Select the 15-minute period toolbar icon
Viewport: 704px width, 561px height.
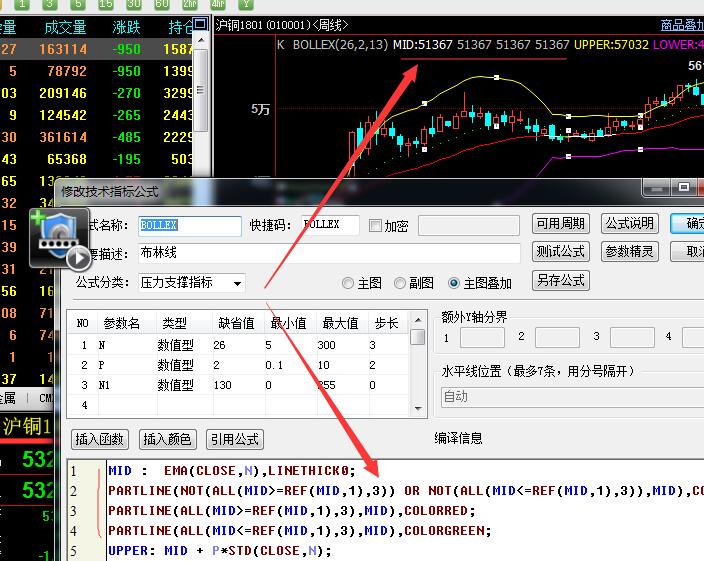pos(105,4)
